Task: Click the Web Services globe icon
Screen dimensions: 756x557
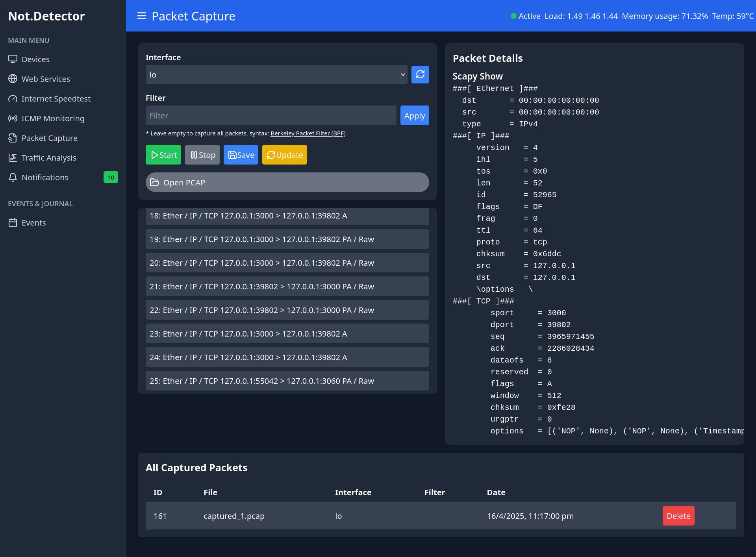Action: coord(13,79)
